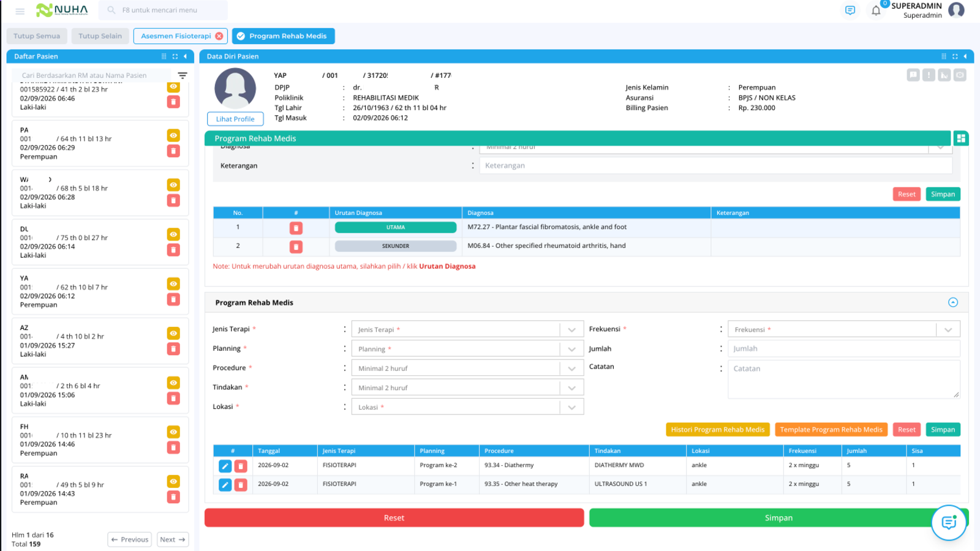Click the Lihat Profile button
The height and width of the screenshot is (551, 980).
(x=235, y=119)
